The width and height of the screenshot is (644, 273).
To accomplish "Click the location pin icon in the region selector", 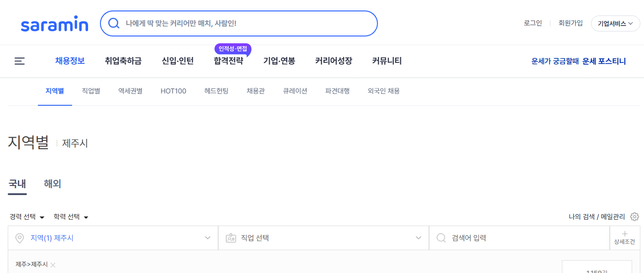I will pyautogui.click(x=19, y=237).
